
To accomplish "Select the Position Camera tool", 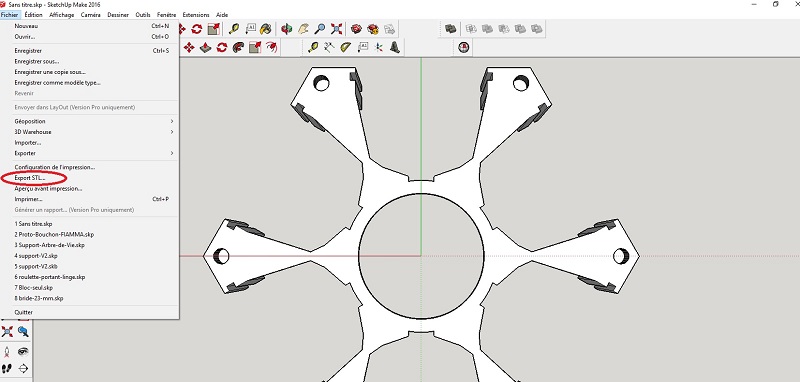I will click(7, 352).
